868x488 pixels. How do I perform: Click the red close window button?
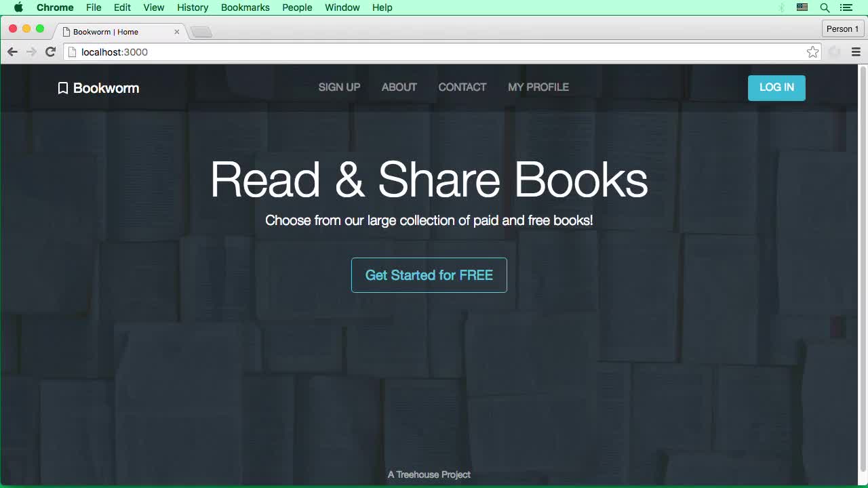(x=13, y=28)
